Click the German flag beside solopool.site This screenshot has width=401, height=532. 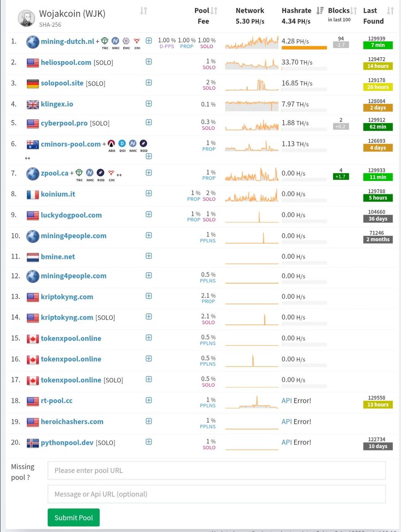point(33,83)
